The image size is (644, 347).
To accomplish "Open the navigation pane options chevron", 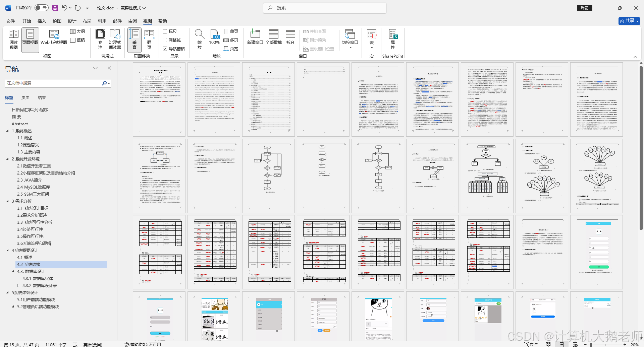I will tap(96, 68).
